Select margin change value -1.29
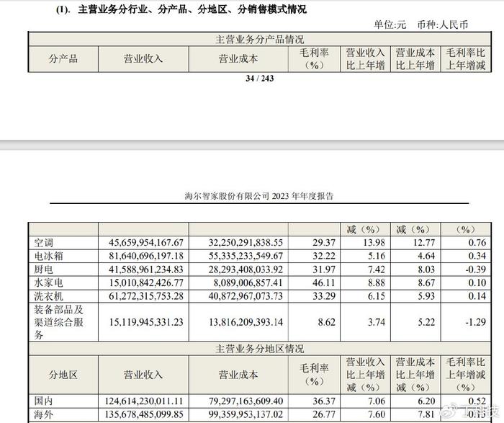The image size is (504, 423). [x=476, y=322]
